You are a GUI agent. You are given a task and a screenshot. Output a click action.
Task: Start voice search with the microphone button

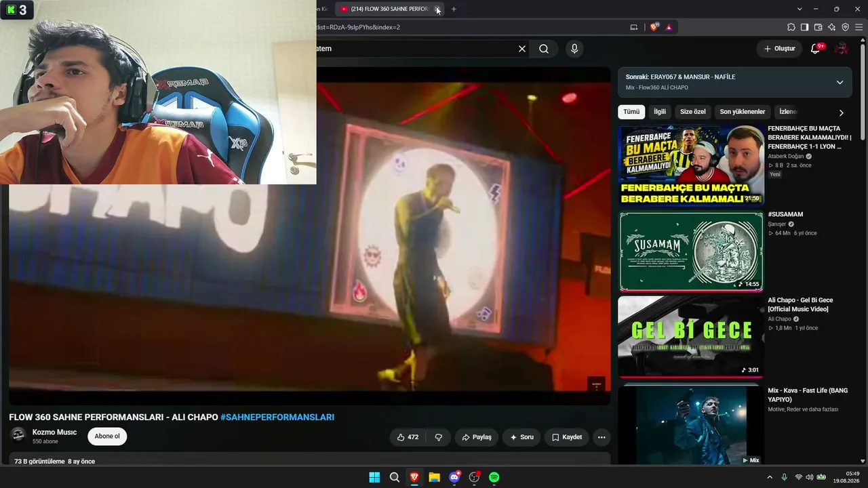pos(574,49)
